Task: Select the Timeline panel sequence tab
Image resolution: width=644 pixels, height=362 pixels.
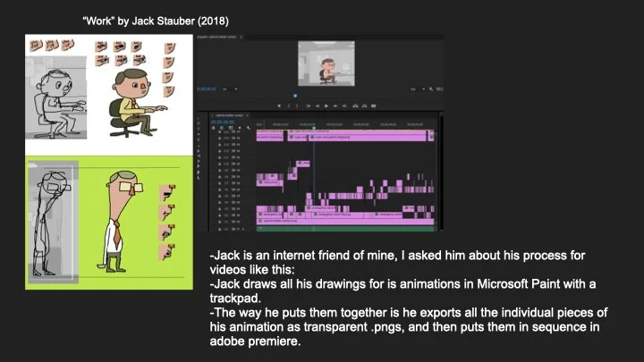Action: click(x=230, y=115)
